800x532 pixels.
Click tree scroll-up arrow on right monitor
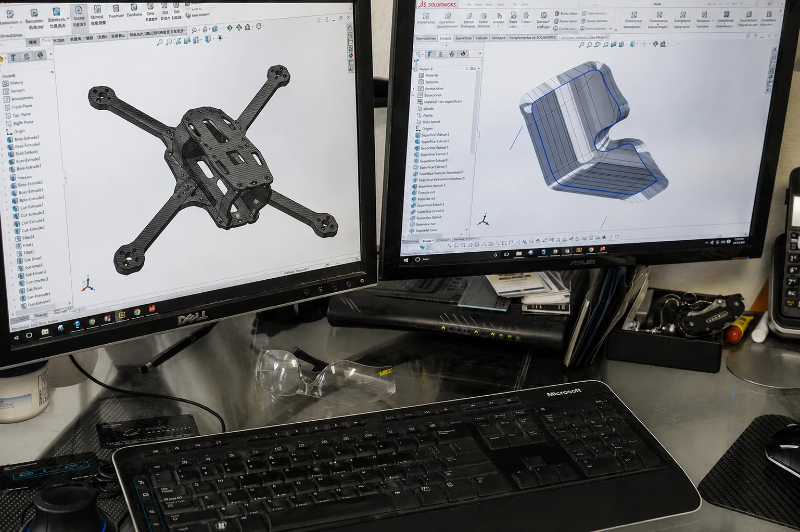pos(479,69)
